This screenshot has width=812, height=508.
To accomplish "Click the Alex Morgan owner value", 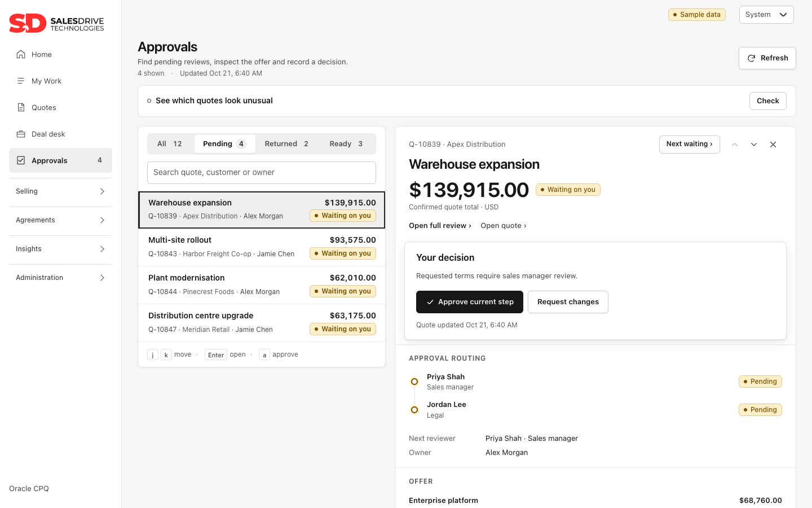I will pos(507,453).
